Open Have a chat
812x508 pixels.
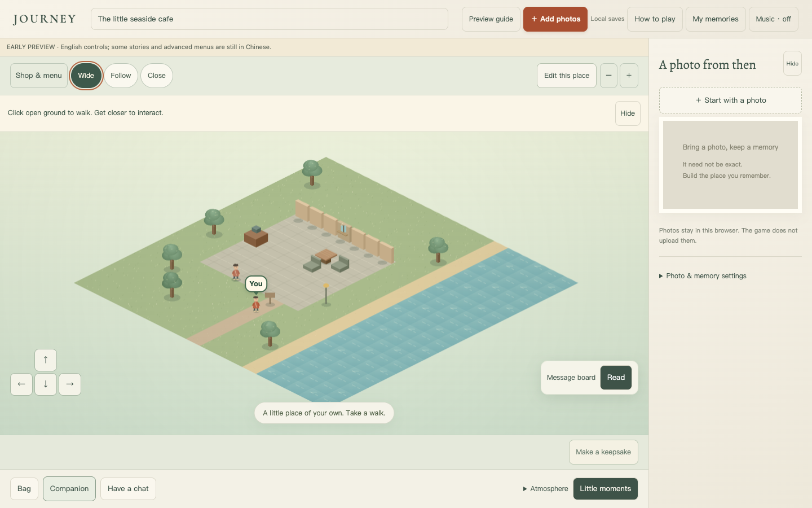point(128,489)
